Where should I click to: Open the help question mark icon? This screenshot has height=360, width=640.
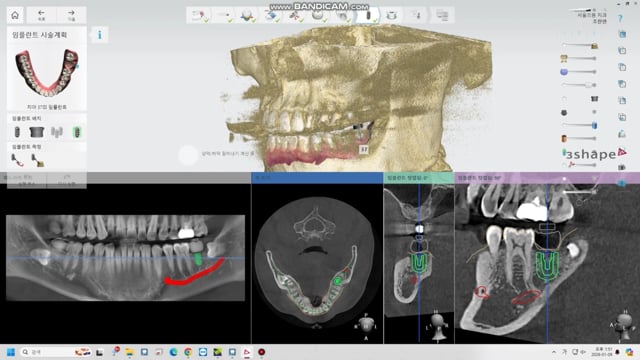click(x=620, y=18)
